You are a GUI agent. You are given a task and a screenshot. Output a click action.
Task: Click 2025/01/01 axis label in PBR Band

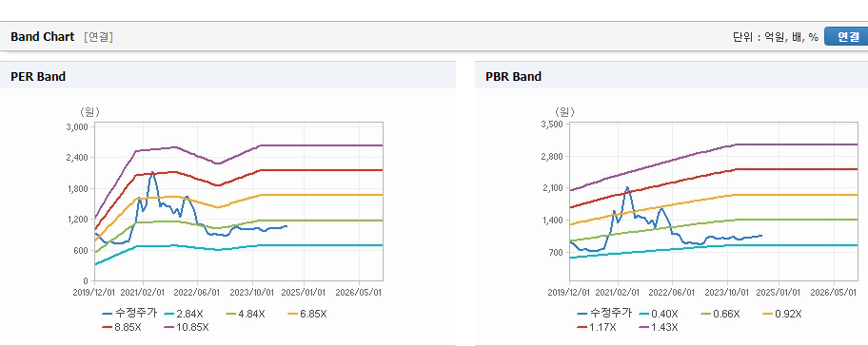(x=779, y=292)
